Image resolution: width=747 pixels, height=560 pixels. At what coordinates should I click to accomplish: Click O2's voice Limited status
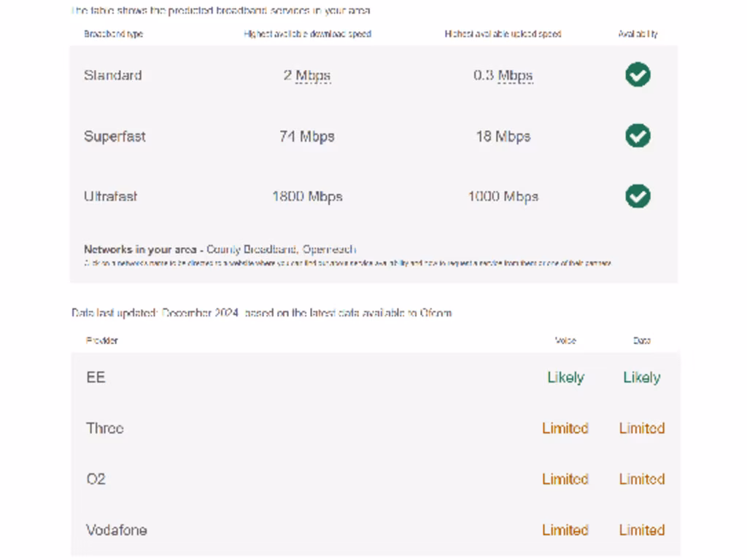[565, 479]
